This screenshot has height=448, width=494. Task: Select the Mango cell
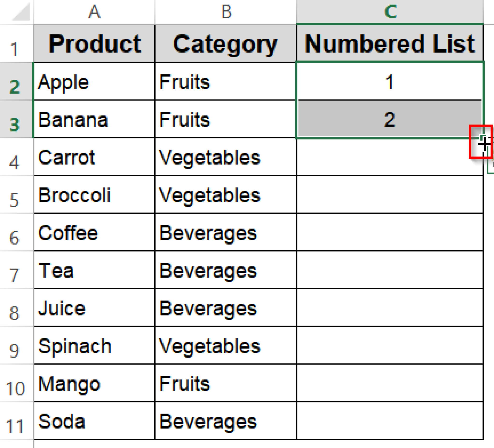tap(94, 384)
